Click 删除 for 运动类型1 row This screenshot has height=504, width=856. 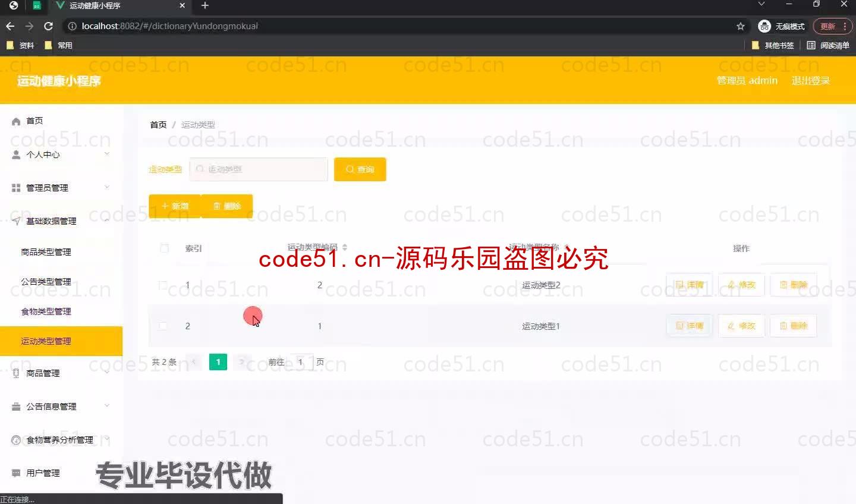[x=794, y=326]
